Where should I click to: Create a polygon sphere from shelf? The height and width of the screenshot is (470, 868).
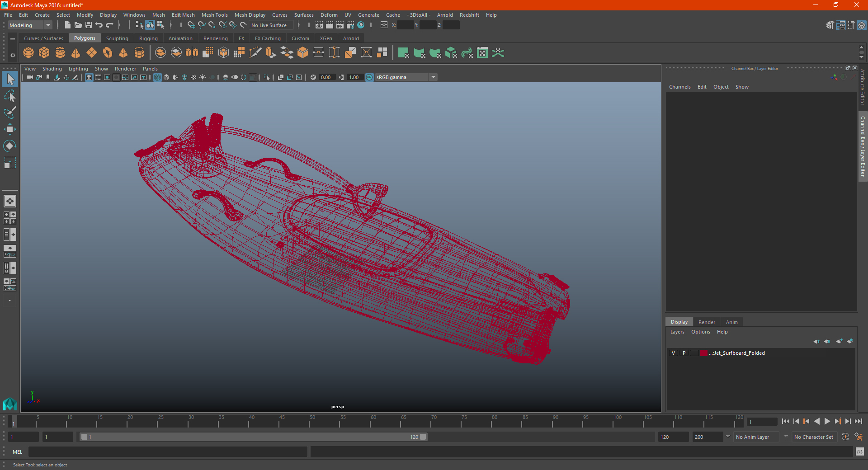tap(28, 53)
